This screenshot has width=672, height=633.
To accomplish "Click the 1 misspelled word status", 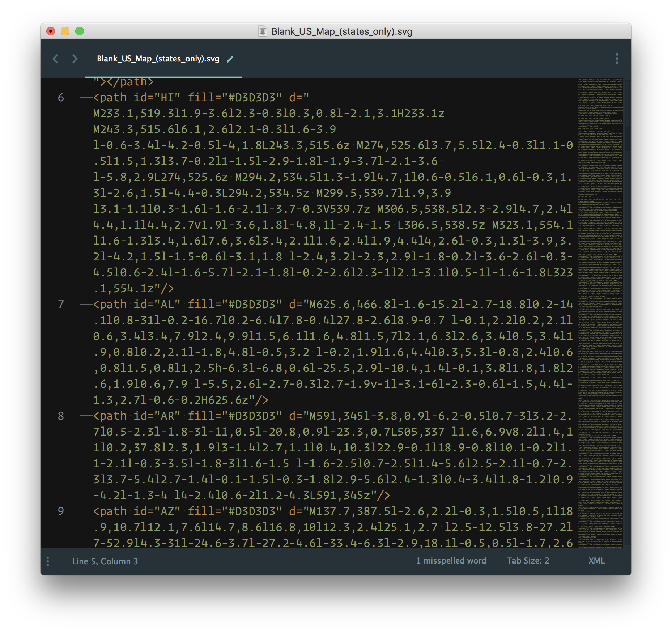I will click(451, 561).
